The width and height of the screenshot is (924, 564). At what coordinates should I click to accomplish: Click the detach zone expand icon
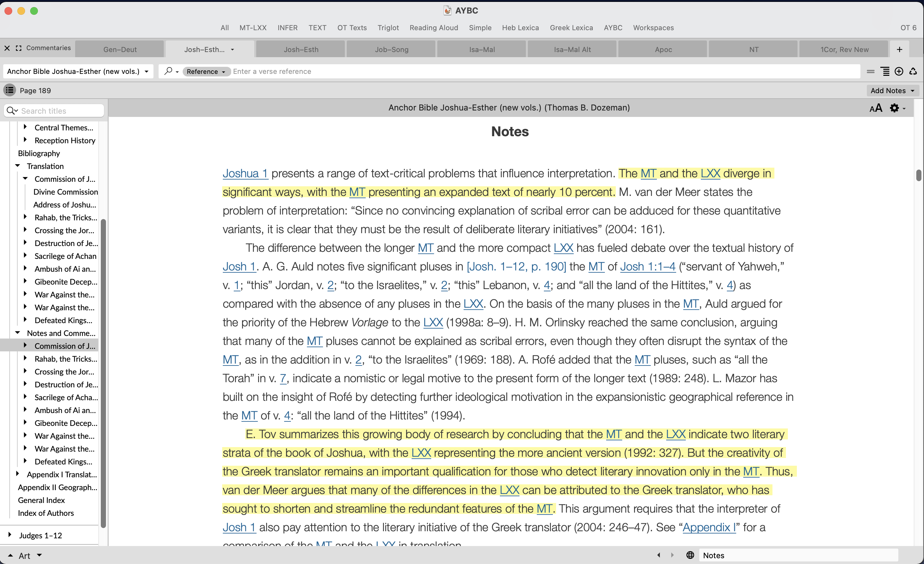point(19,48)
